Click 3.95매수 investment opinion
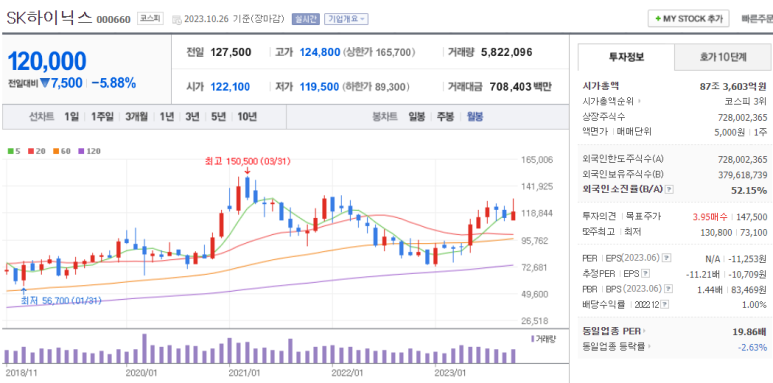This screenshot has width=773, height=383. (x=710, y=217)
